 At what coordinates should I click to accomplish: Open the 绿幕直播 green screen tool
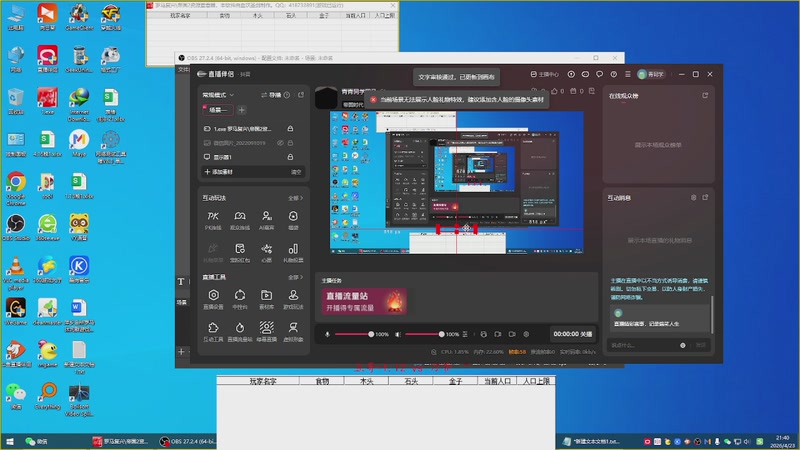coord(266,331)
